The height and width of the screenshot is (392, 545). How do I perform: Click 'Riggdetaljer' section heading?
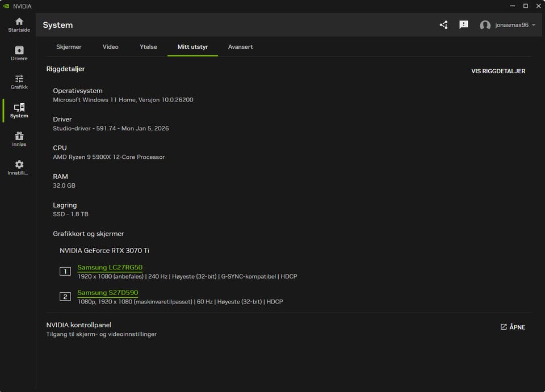[65, 69]
